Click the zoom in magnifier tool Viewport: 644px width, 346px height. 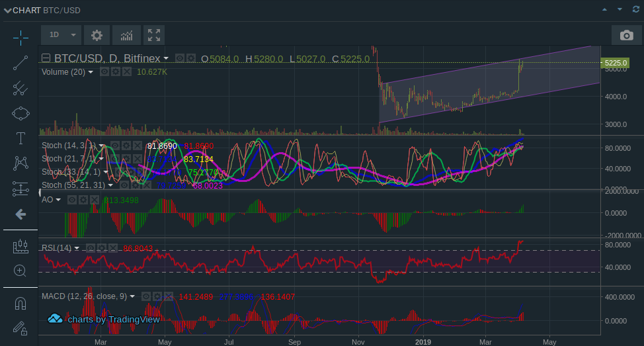click(x=20, y=271)
